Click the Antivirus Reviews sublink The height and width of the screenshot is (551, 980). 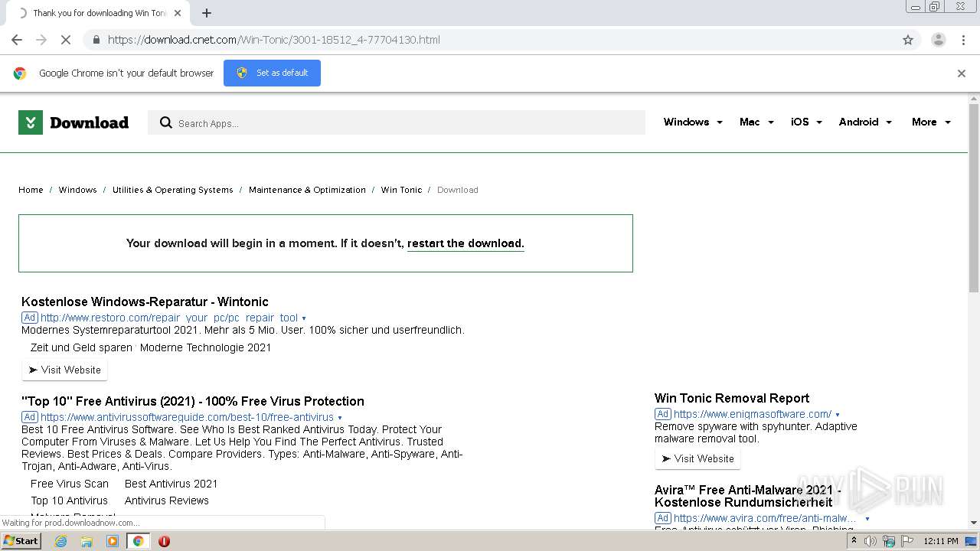(x=167, y=500)
